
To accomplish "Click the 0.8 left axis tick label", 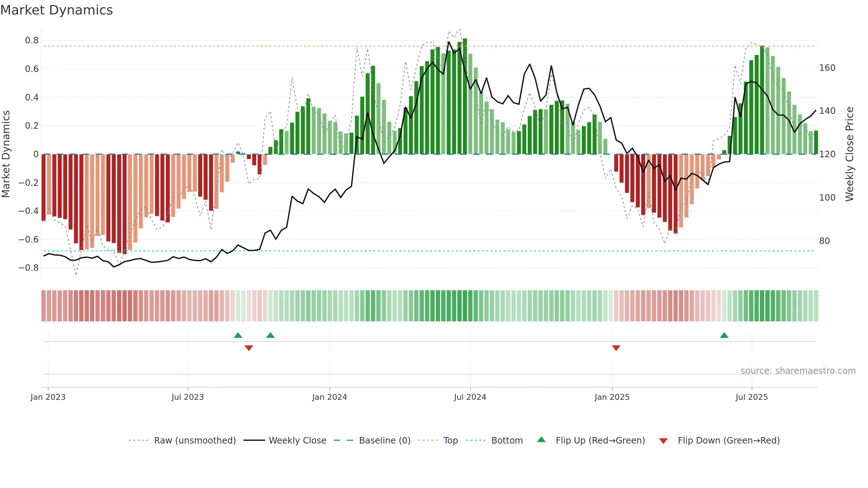I will pyautogui.click(x=32, y=40).
